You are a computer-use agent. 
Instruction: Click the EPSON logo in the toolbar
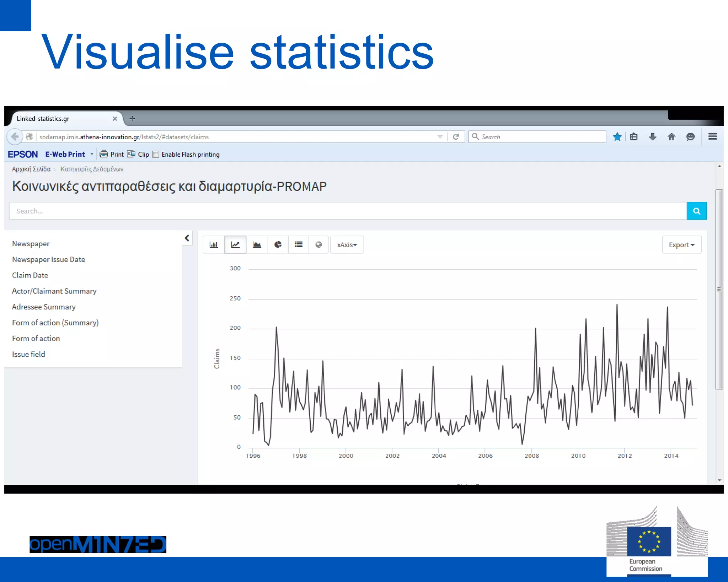23,154
